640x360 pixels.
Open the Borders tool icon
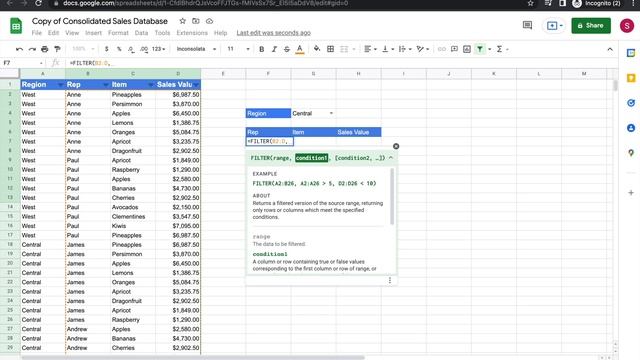point(331,49)
